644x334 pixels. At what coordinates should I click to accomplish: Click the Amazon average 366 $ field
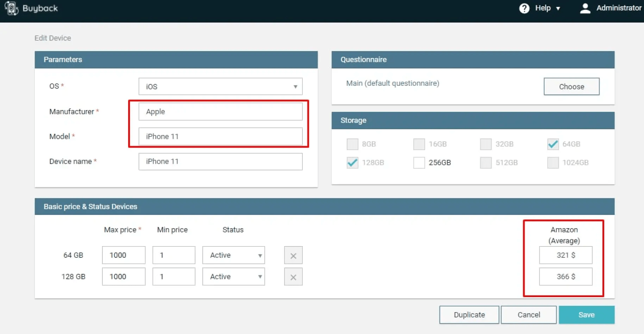565,277
